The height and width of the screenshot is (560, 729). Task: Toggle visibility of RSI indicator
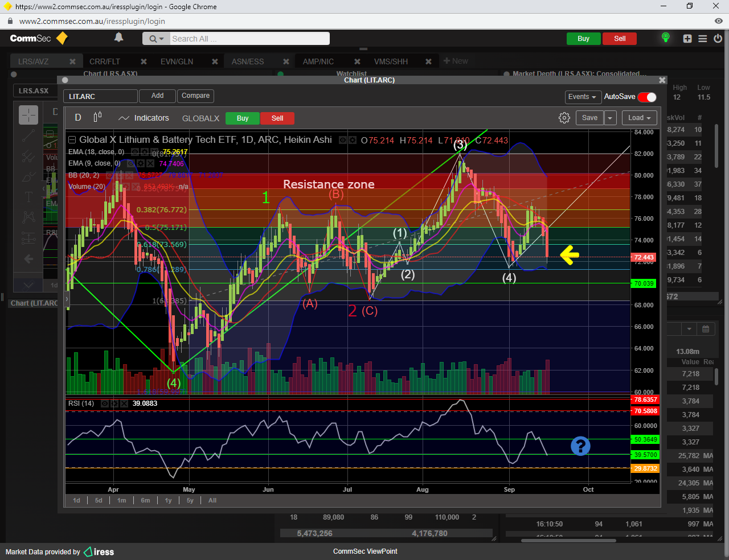(x=105, y=403)
